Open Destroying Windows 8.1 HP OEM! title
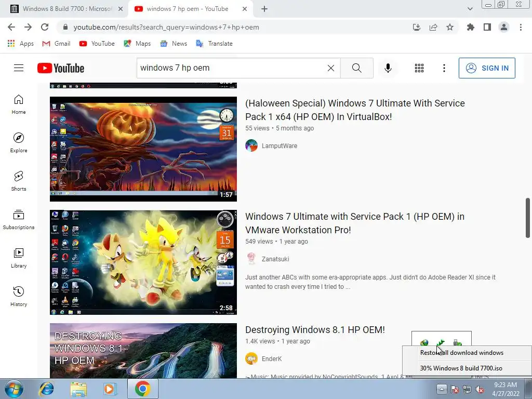 point(315,330)
